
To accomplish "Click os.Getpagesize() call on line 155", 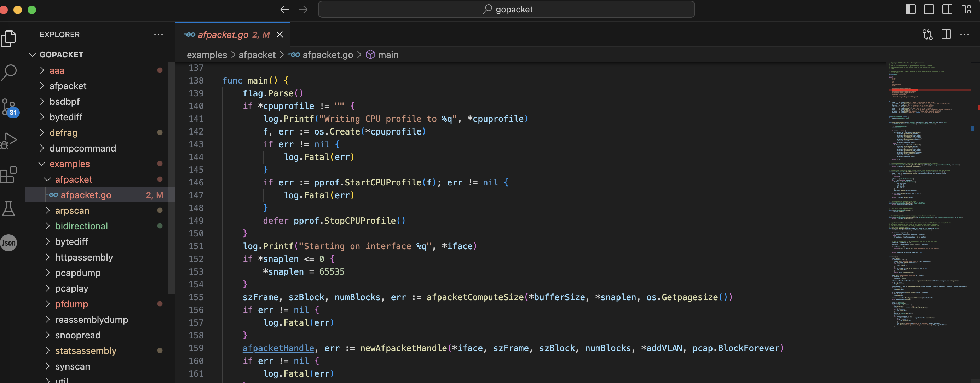I will pyautogui.click(x=687, y=297).
